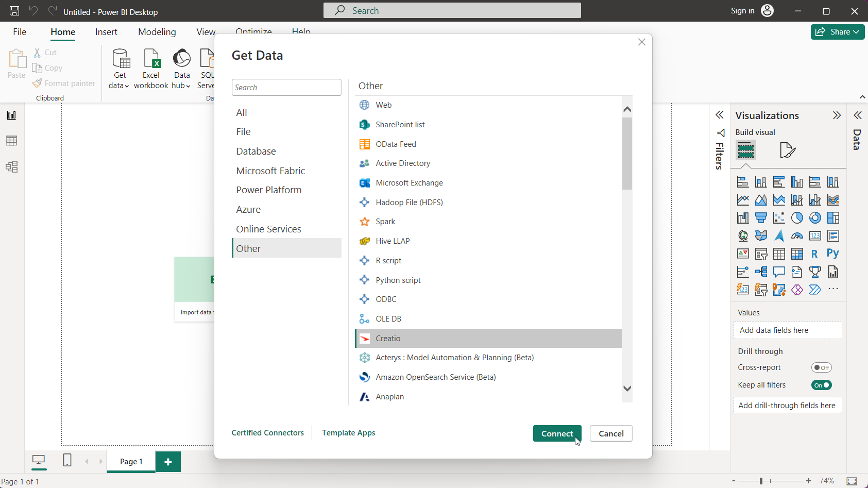Select the Metrics trophy visual
The image size is (868, 488).
point(815,272)
